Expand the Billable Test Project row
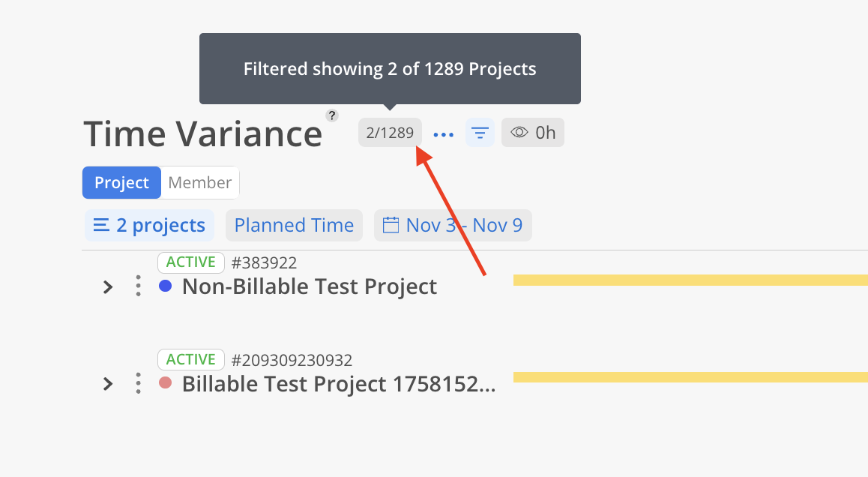The image size is (868, 477). [x=108, y=384]
